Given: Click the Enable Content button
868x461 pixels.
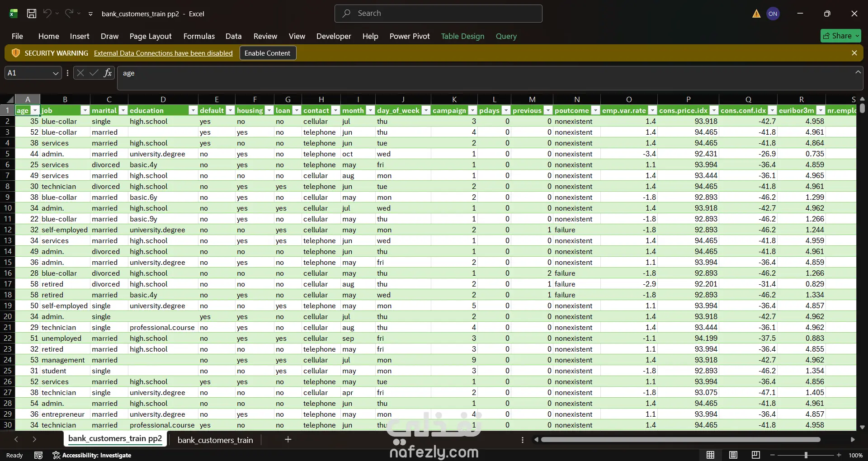Looking at the screenshot, I should pos(268,53).
